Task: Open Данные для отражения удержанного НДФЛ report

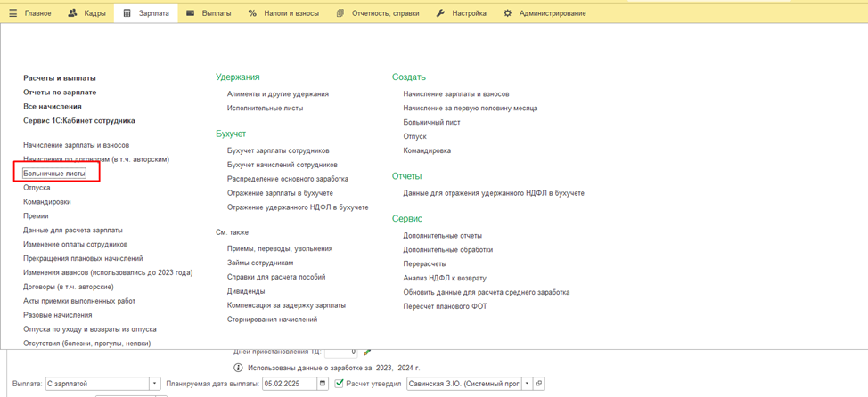Action: pos(494,193)
